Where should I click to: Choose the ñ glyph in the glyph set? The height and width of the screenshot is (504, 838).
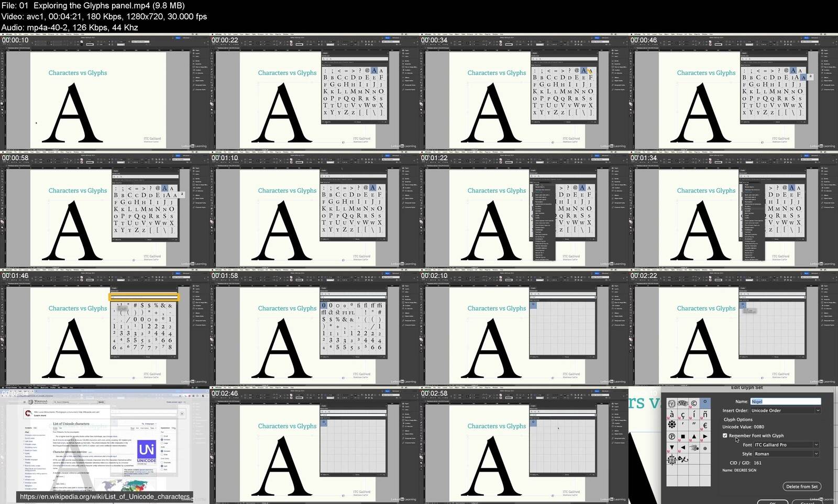(x=705, y=415)
